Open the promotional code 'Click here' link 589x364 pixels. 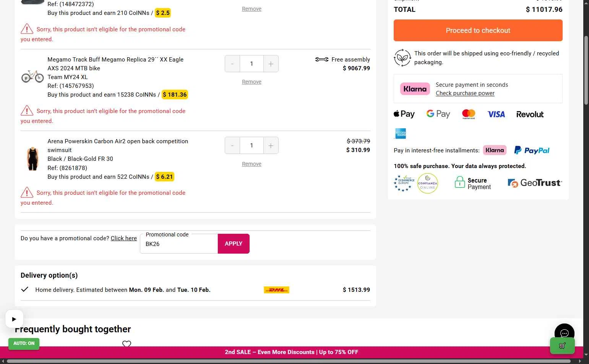coord(124,238)
